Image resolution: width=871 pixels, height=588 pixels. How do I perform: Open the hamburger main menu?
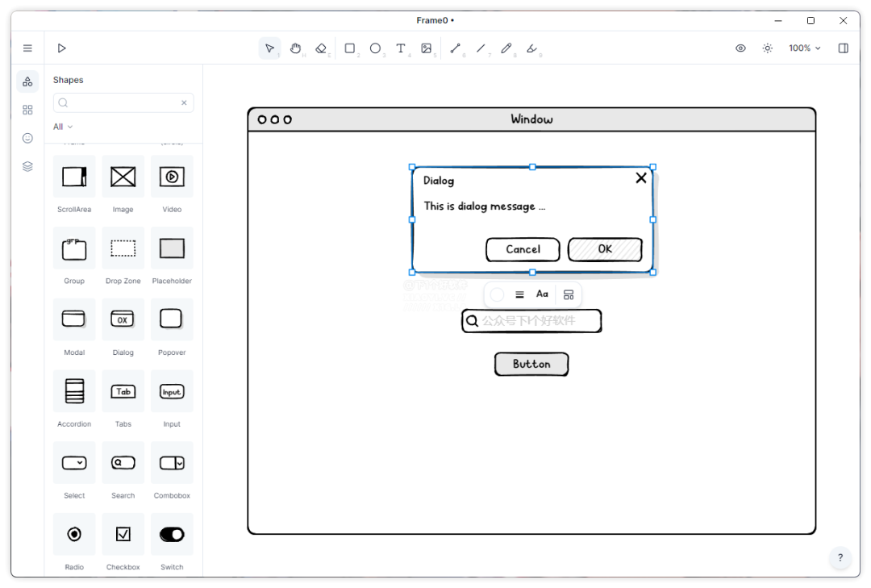27,48
